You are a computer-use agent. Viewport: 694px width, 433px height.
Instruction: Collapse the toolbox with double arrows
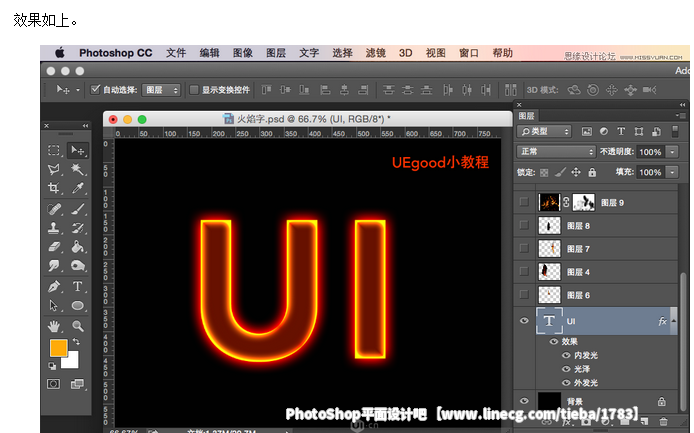pos(85,126)
